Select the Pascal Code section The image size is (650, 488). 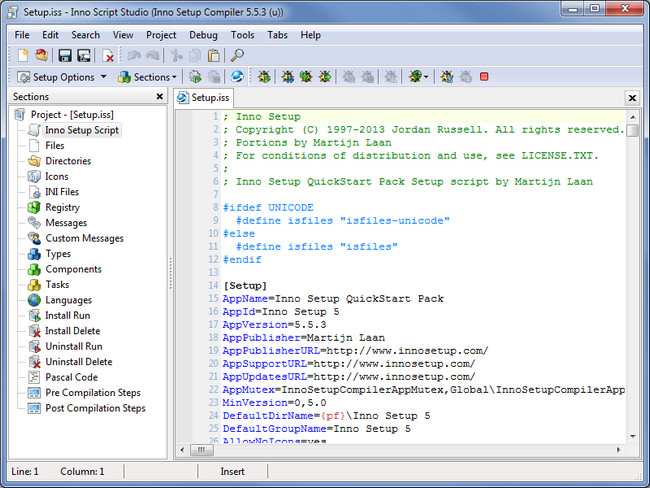point(71,377)
